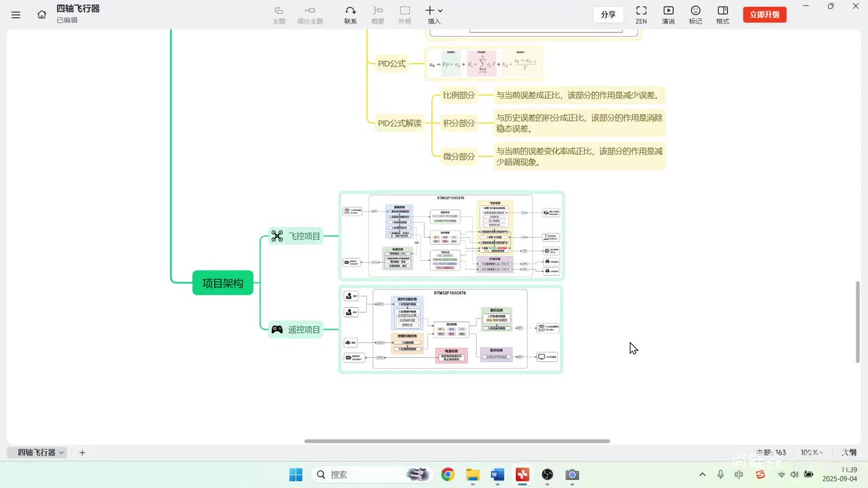Click the 主题: 163 topic count

[771, 452]
